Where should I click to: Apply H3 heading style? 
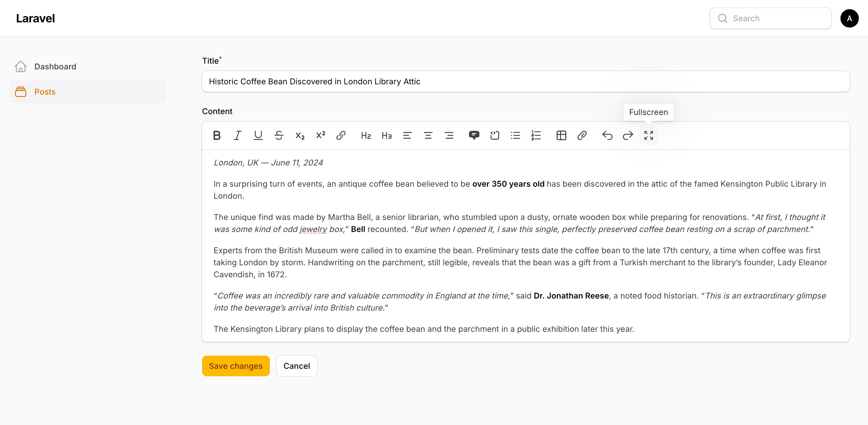pyautogui.click(x=386, y=135)
